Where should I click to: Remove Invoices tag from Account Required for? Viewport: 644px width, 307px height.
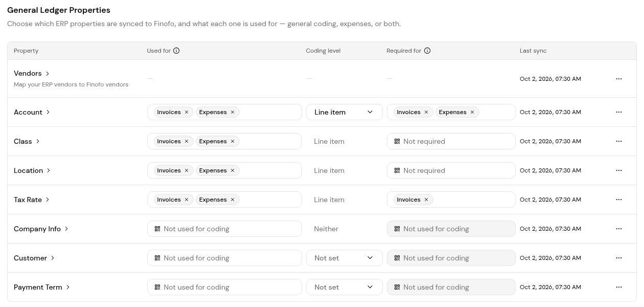[426, 112]
